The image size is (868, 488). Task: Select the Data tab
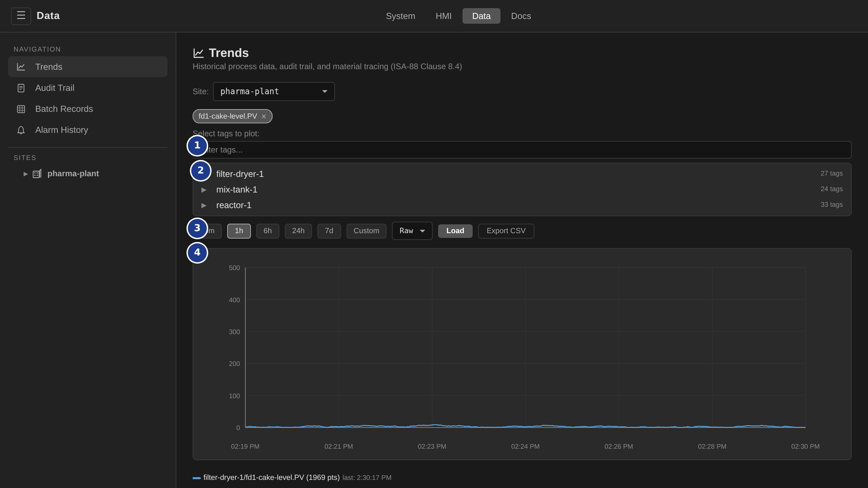pyautogui.click(x=481, y=16)
